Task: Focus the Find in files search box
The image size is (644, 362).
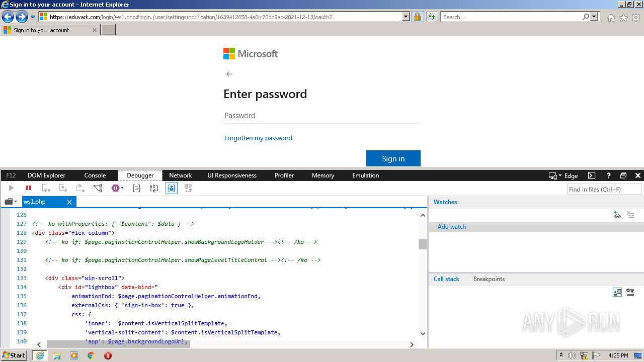Action: click(604, 189)
